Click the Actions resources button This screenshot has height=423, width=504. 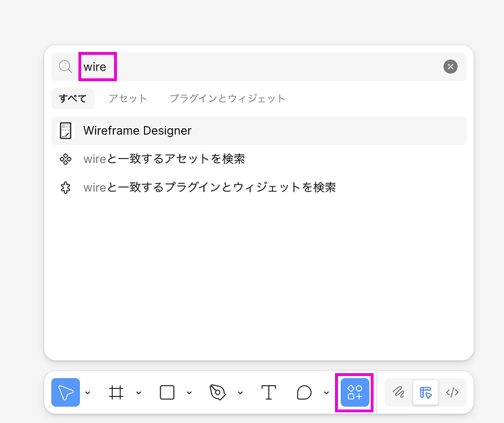355,392
